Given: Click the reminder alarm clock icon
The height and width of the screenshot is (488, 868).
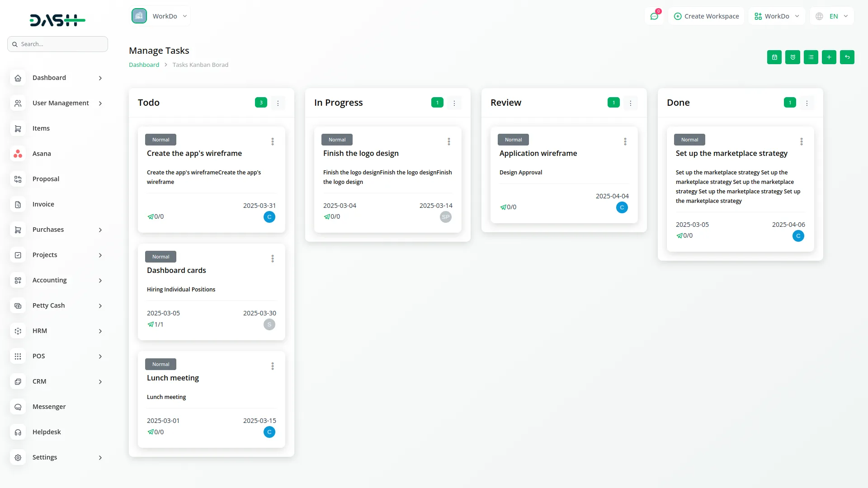Looking at the screenshot, I should pyautogui.click(x=793, y=57).
